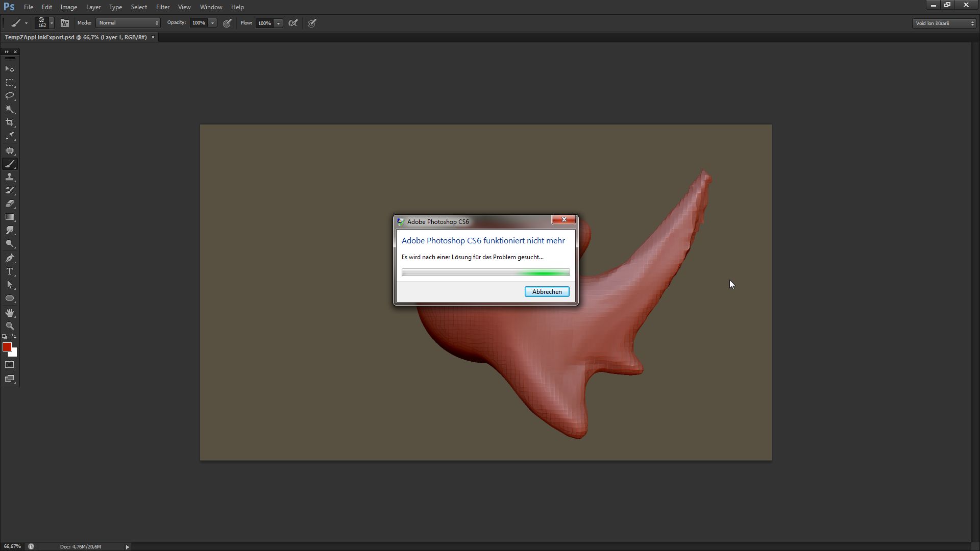The width and height of the screenshot is (980, 551).
Task: Toggle pressure for brush size
Action: click(312, 23)
